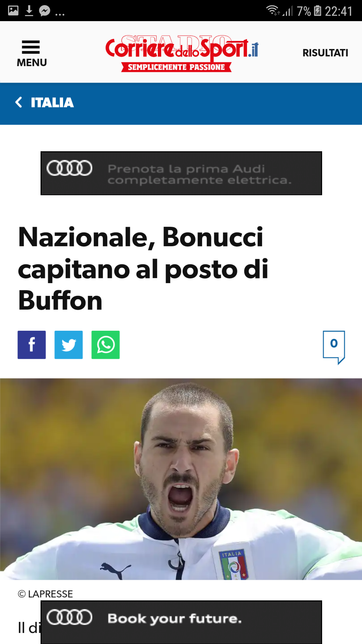Select the ITALIA category label
This screenshot has width=362, height=644.
pyautogui.click(x=52, y=102)
